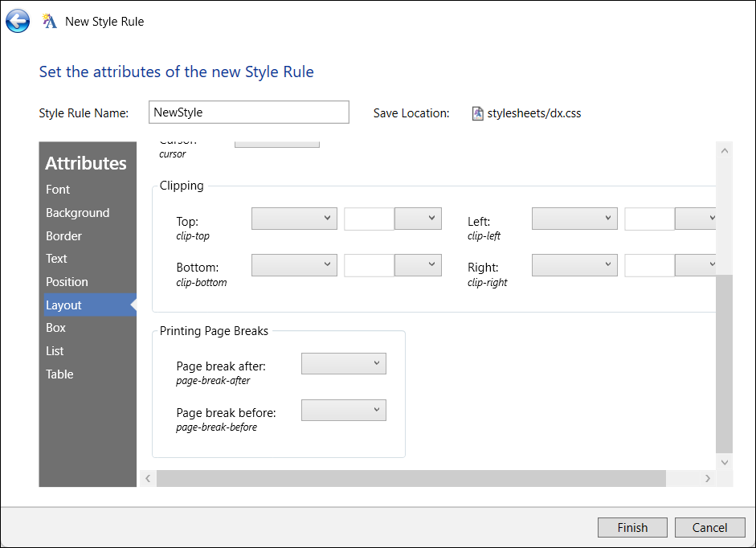Click the horizontal scrollbar thumb
This screenshot has height=548, width=756.
click(x=411, y=478)
